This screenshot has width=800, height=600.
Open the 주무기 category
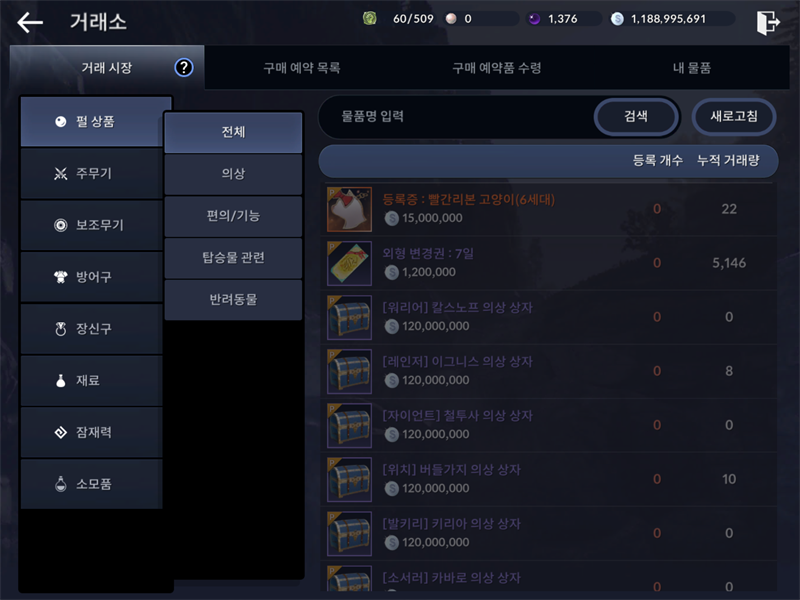92,173
